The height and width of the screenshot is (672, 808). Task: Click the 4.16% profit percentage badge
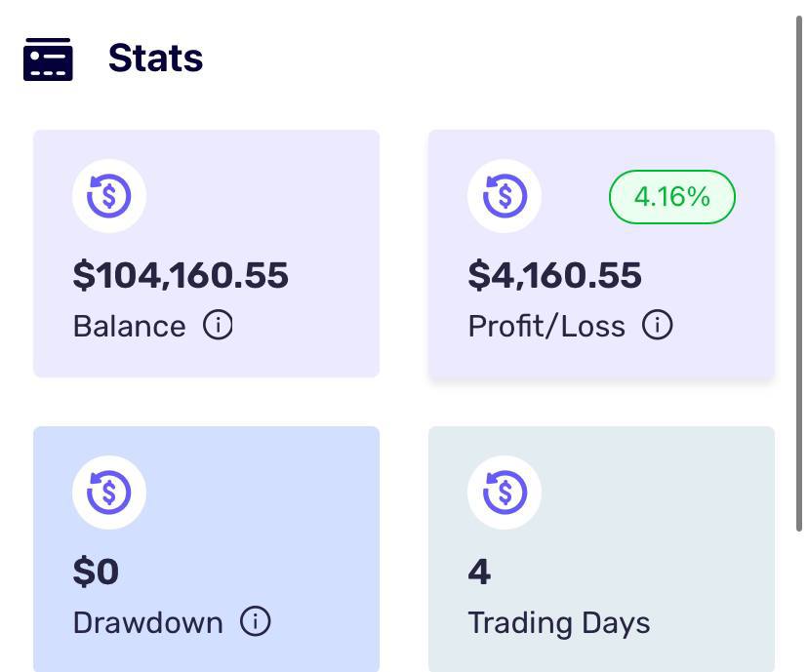coord(671,197)
